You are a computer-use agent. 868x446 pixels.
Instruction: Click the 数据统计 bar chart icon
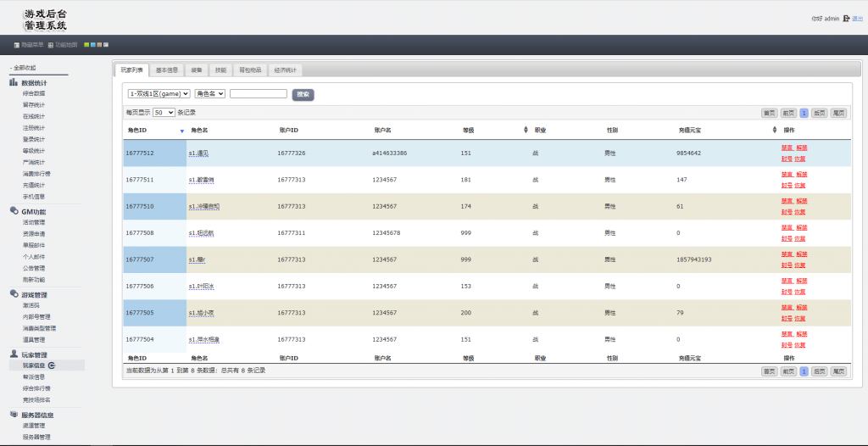click(14, 82)
